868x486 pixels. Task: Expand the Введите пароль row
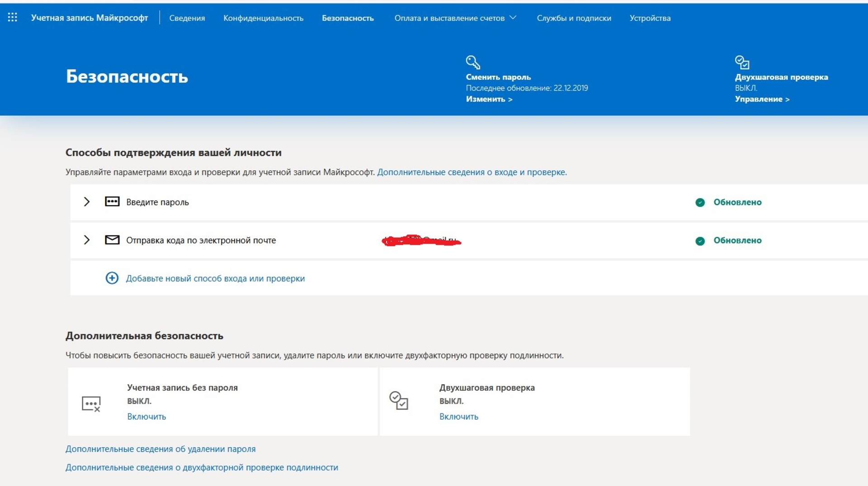(x=87, y=201)
